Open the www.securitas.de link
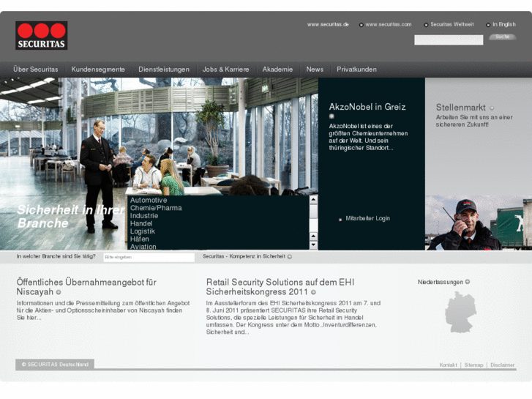Viewport: 532px width, 399px height. click(328, 24)
